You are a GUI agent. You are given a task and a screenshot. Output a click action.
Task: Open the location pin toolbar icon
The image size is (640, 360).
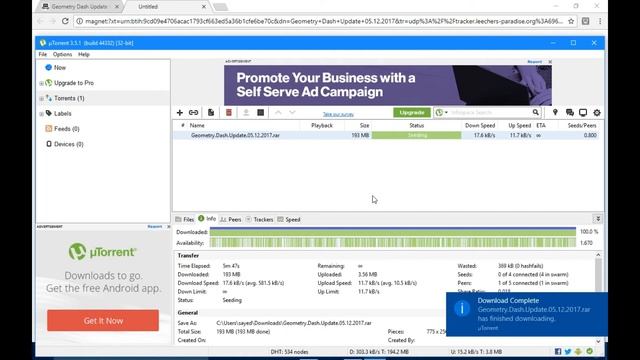tap(555, 112)
